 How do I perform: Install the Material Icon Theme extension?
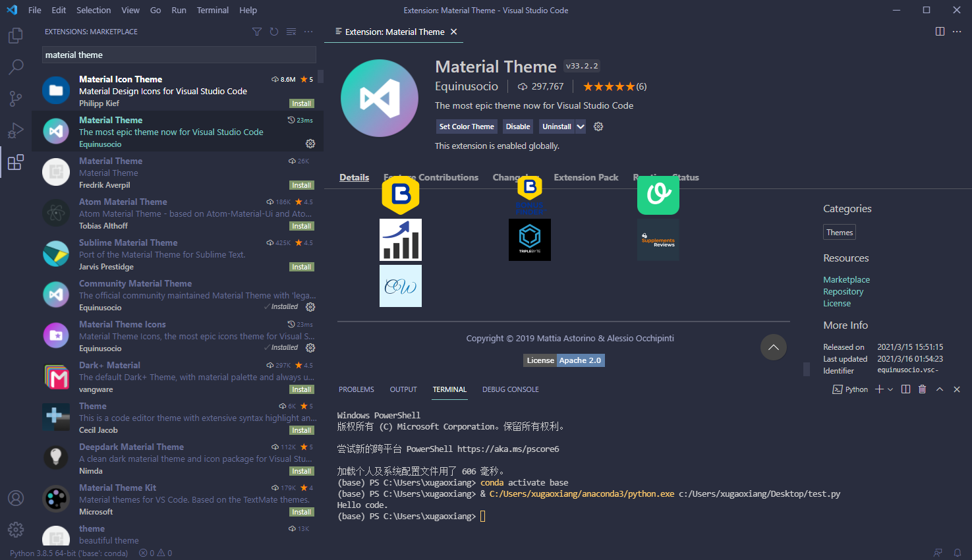(x=302, y=103)
